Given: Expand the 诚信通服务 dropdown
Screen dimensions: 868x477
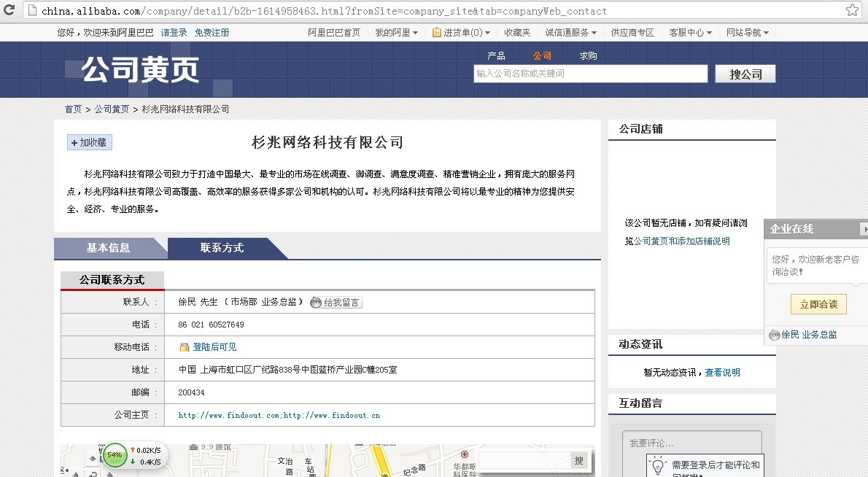Looking at the screenshot, I should click(570, 33).
